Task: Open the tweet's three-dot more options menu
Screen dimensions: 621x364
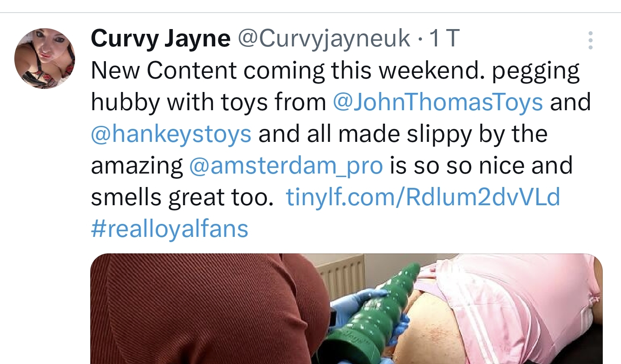Action: 590,40
